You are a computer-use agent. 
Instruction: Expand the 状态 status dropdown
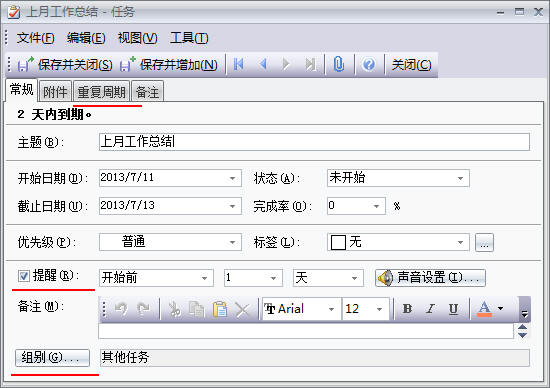(460, 178)
